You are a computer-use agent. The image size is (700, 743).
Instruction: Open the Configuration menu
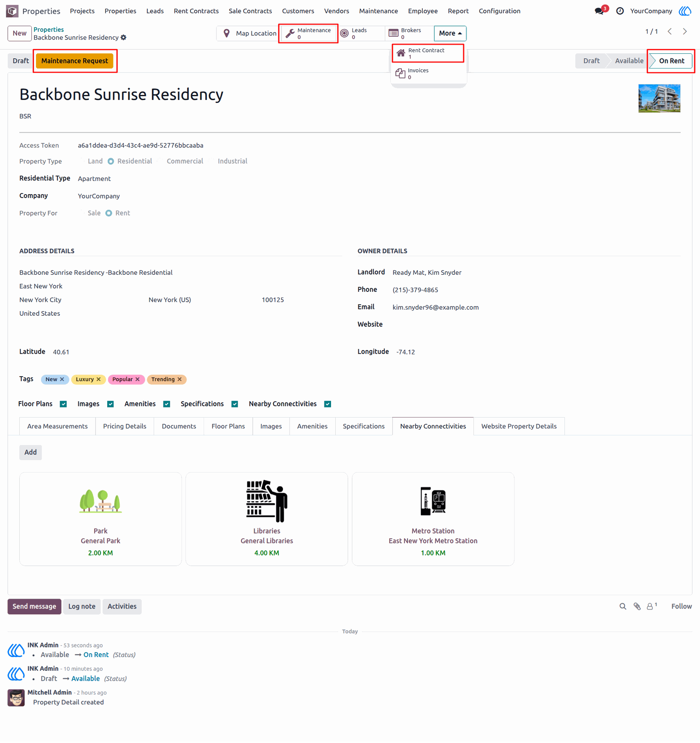pyautogui.click(x=499, y=11)
